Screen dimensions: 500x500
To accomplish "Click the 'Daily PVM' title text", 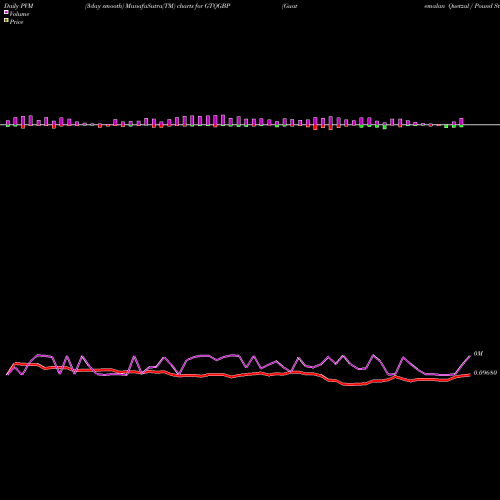I will pos(19,6).
